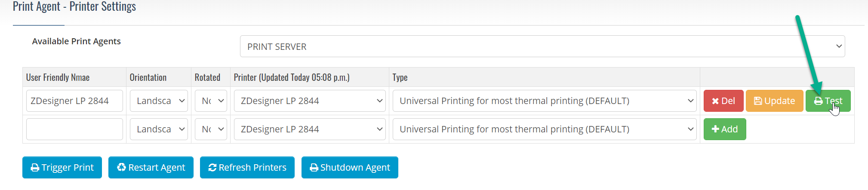Open second row Type dropdown

click(x=545, y=129)
